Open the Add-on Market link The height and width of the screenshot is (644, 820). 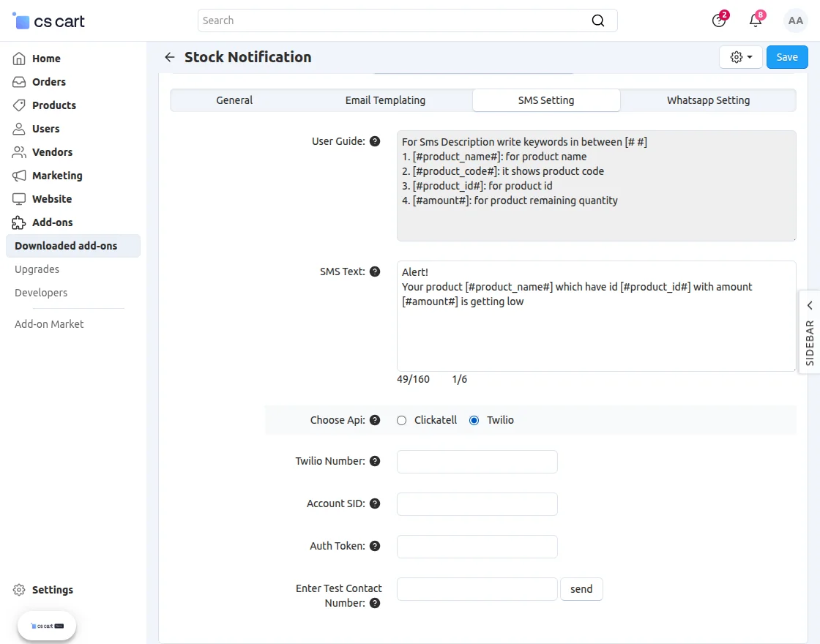[x=49, y=323]
